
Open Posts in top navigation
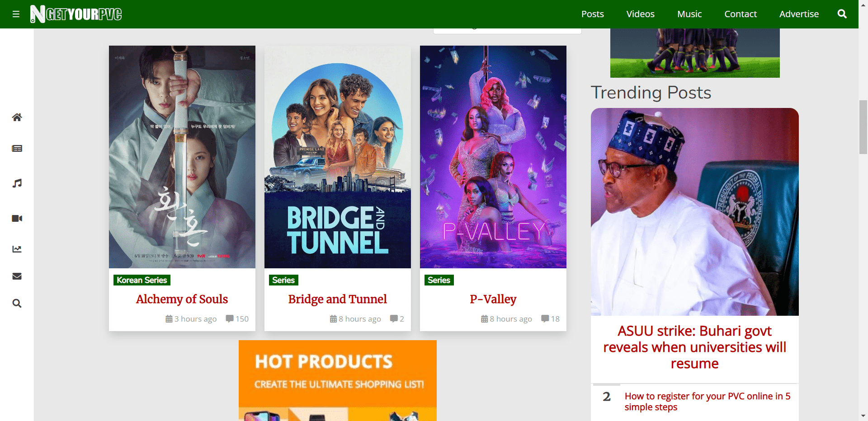(592, 14)
